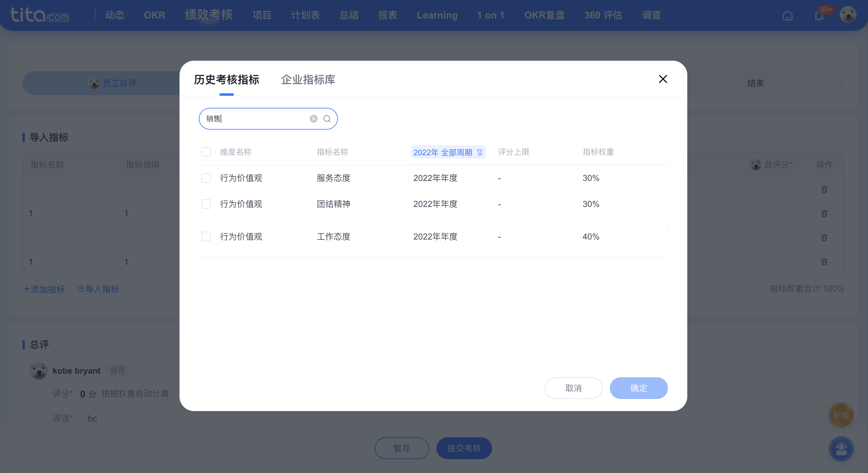Click the 提交考核 button

pyautogui.click(x=464, y=448)
